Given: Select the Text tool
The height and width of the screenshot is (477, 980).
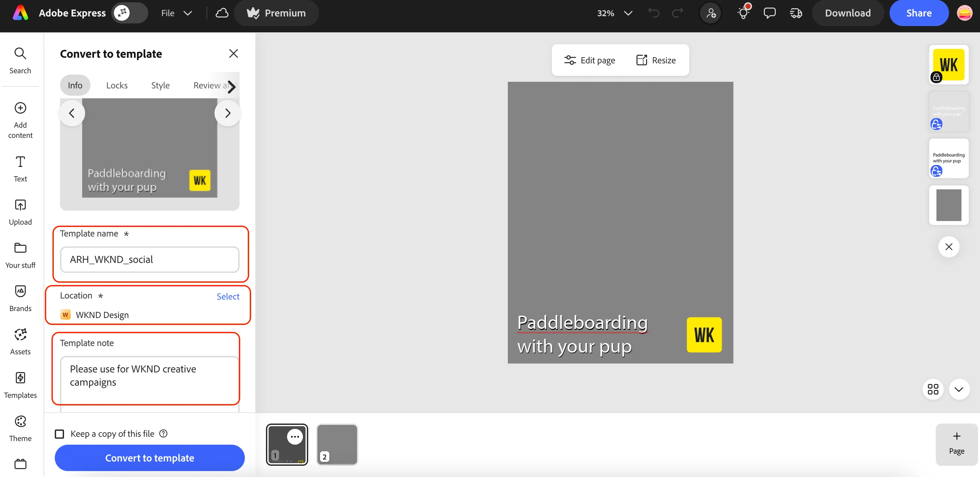Looking at the screenshot, I should click(x=20, y=169).
